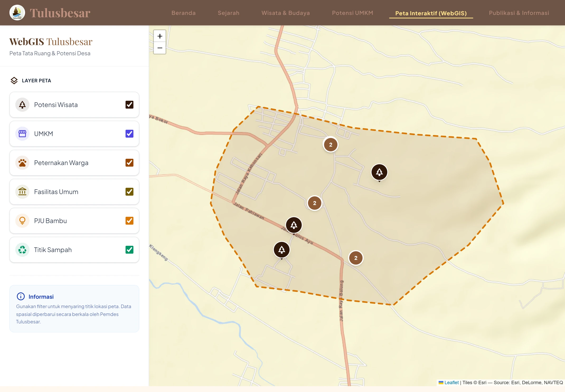Screen dimensions: 565x392
Task: Click the Informasi info circle icon
Action: pos(21,297)
